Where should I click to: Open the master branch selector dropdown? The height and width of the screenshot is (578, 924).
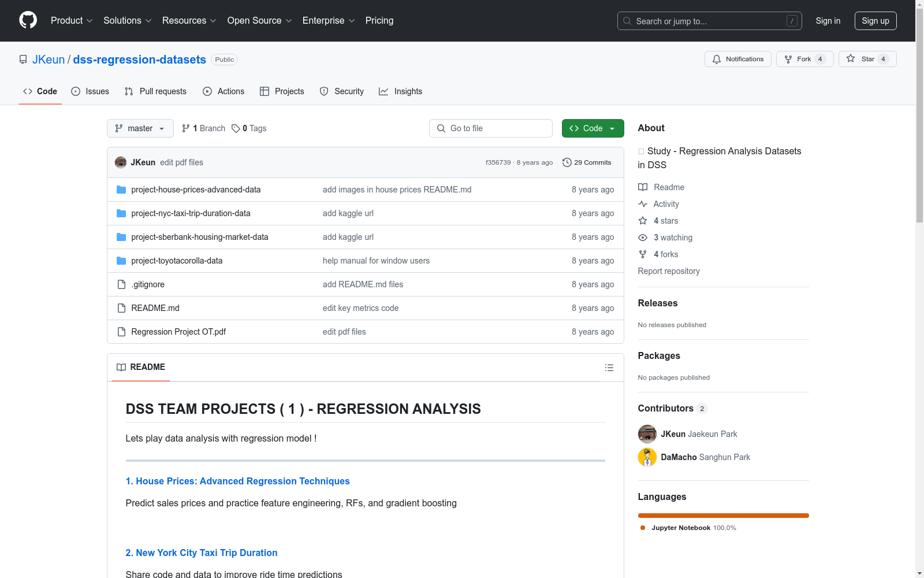[x=140, y=128]
